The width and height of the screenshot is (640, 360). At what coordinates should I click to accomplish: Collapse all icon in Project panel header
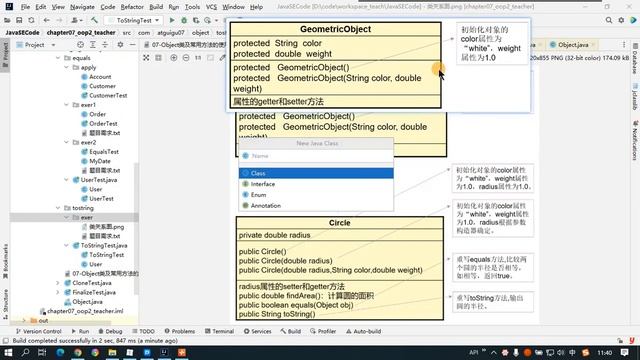coord(105,45)
